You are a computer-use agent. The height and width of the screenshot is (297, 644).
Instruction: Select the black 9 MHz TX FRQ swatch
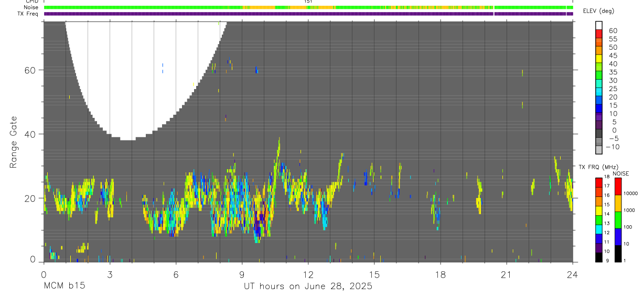(x=598, y=257)
